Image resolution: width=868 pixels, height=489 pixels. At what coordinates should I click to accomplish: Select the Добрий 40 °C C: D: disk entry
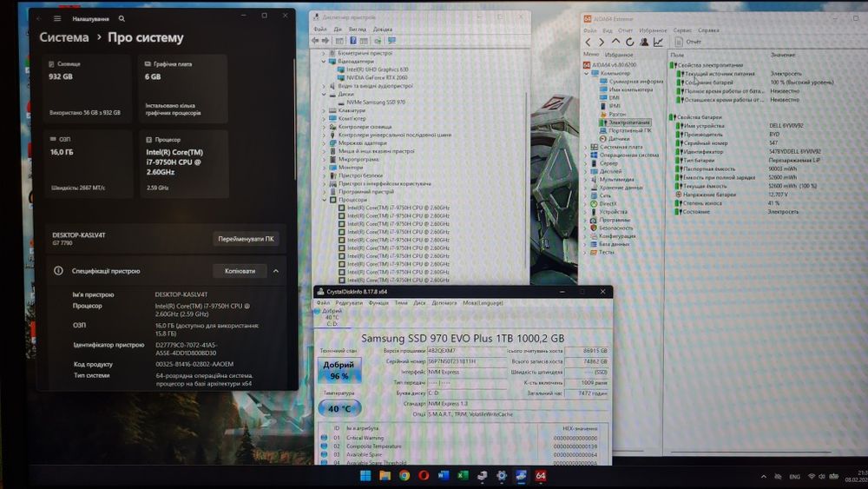pos(332,317)
